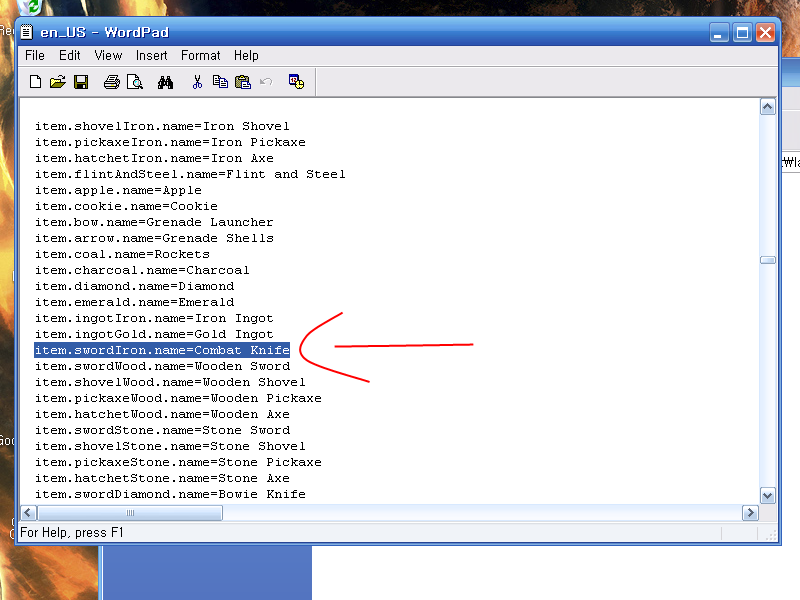
Task: Open the File menu
Action: (x=35, y=56)
